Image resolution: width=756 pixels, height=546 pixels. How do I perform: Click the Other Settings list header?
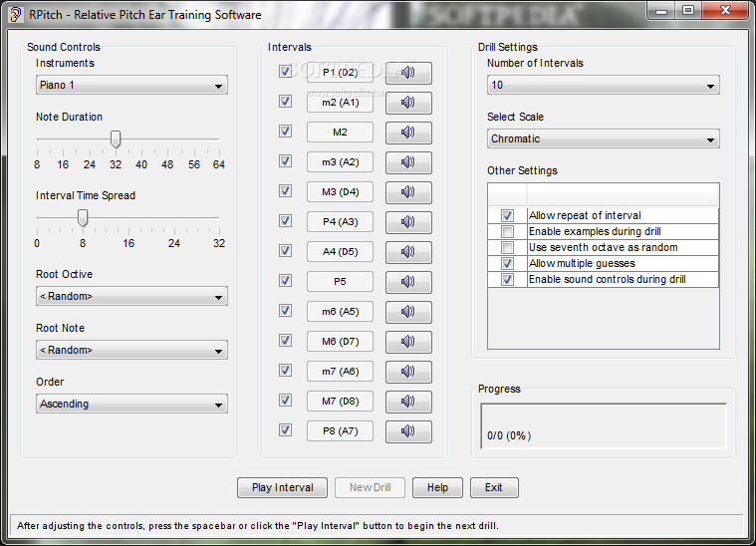coord(604,195)
